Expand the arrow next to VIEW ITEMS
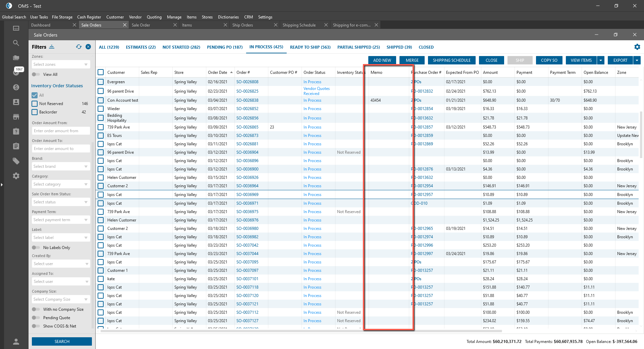This screenshot has height=349, width=644. [601, 60]
